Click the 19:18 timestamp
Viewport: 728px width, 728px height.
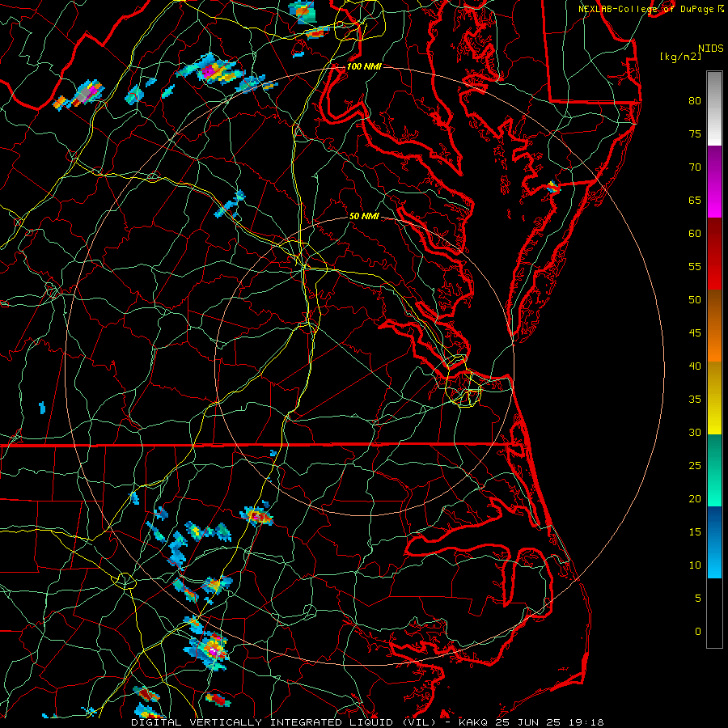tap(587, 722)
